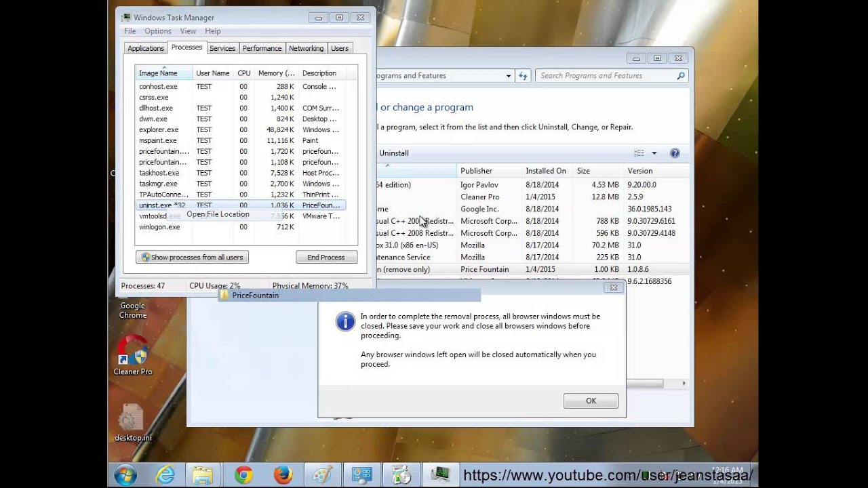Select the mspaint.exe process row
Image resolution: width=868 pixels, height=488 pixels.
point(241,141)
